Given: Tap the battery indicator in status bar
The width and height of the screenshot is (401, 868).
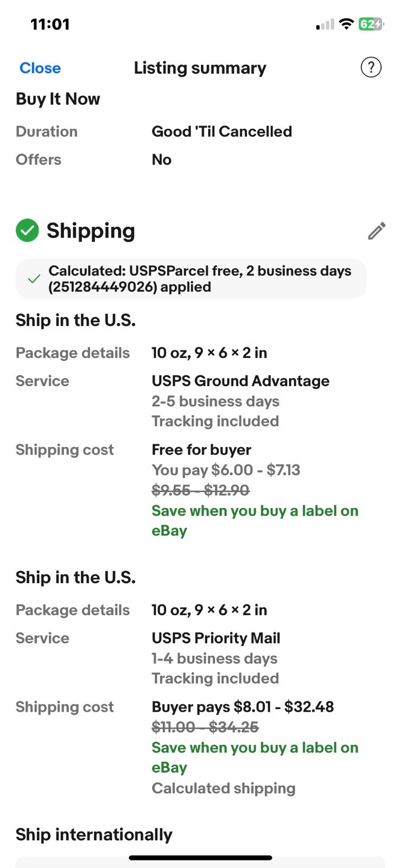Looking at the screenshot, I should (371, 24).
